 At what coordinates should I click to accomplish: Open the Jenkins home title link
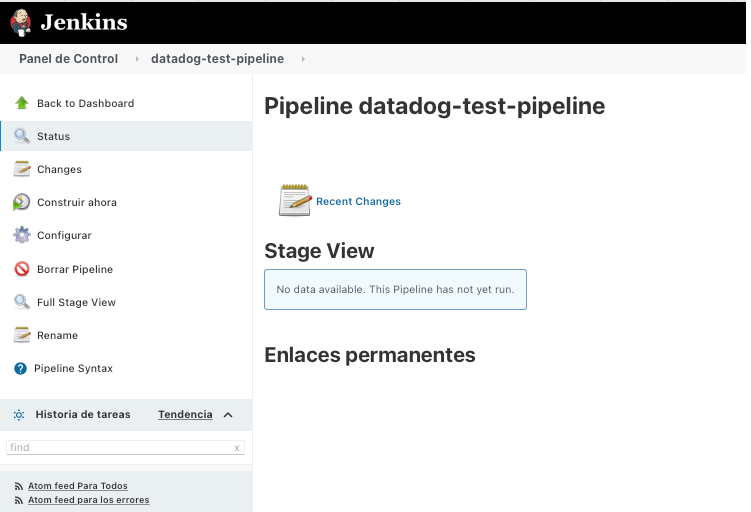pos(84,22)
